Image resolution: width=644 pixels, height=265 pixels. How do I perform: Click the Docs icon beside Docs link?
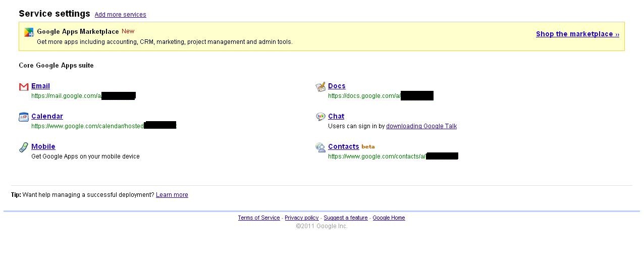click(320, 87)
